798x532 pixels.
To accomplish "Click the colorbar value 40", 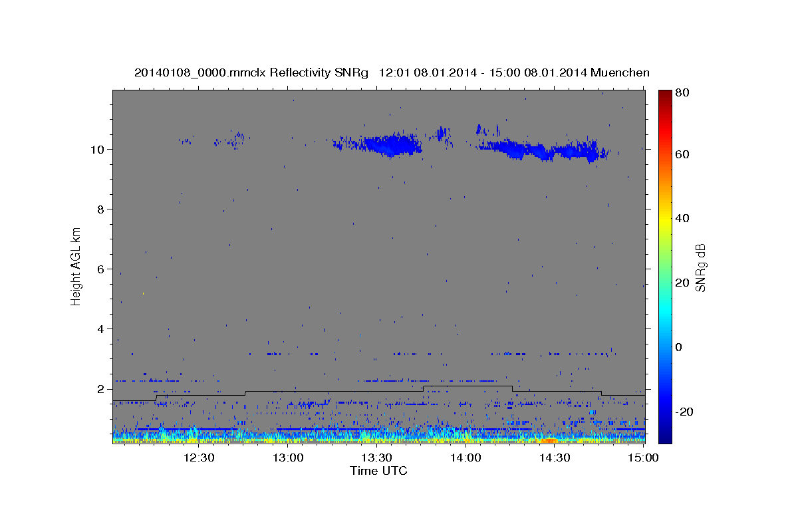I will coord(682,218).
